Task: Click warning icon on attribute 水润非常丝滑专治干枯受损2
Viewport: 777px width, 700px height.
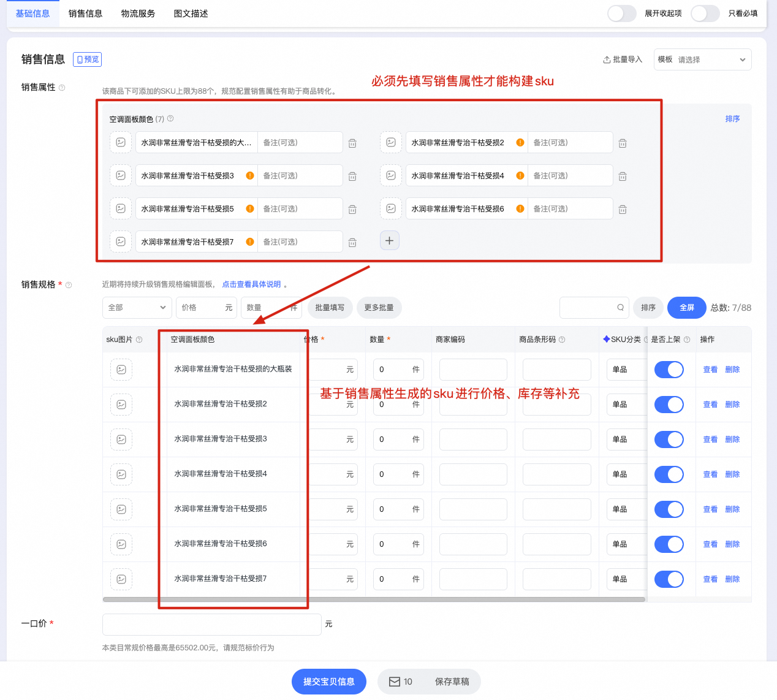Action: 520,142
